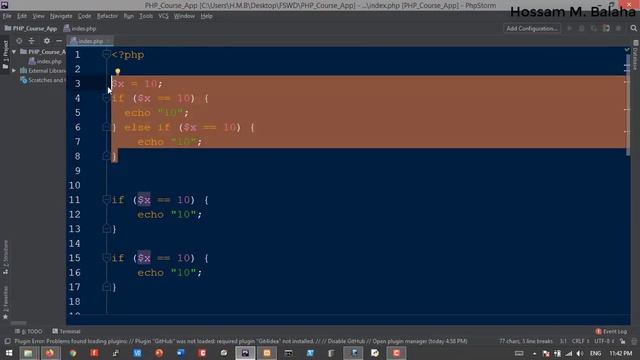
Task: Open Word from the Windows taskbar
Action: coord(180,353)
